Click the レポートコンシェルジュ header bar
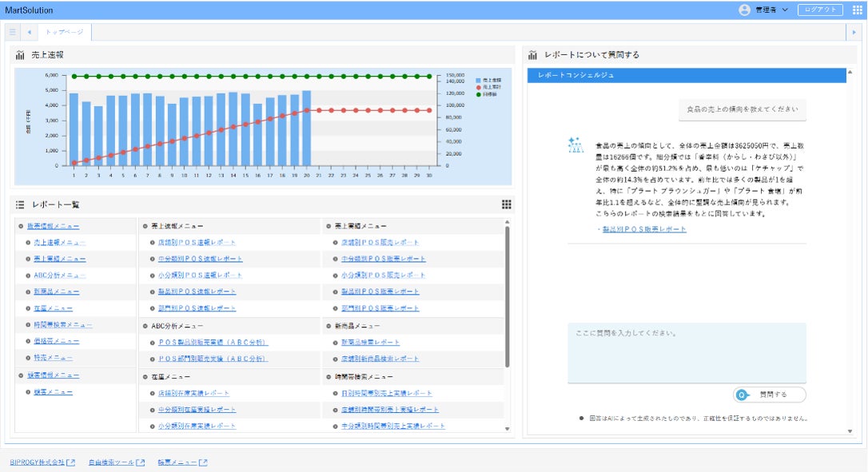This screenshot has height=472, width=868. 687,75
